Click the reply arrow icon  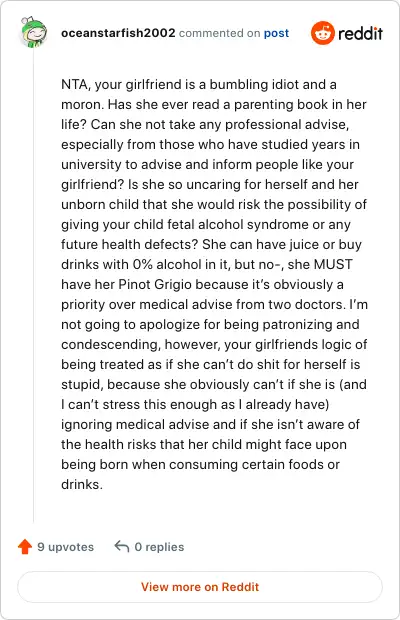tap(122, 546)
